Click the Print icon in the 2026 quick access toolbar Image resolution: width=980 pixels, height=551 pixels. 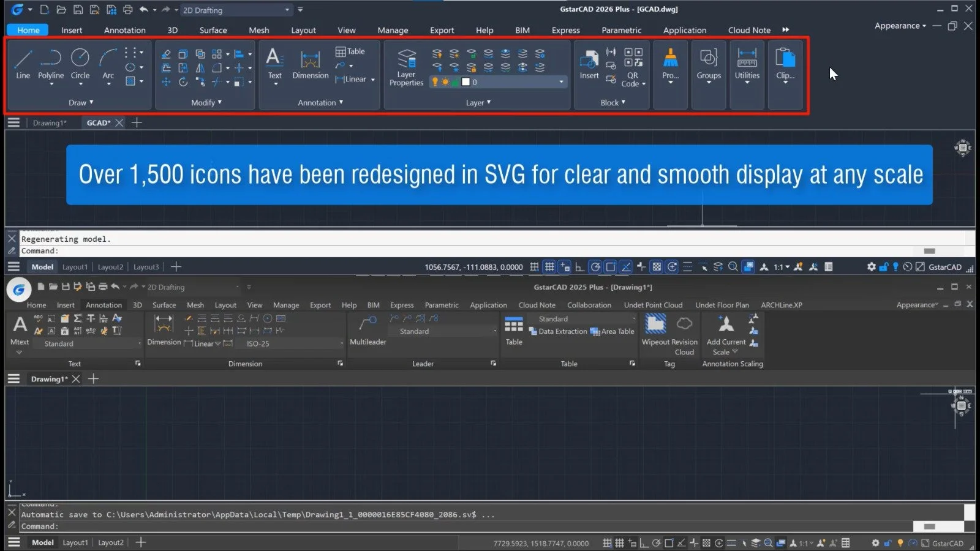[x=127, y=10]
